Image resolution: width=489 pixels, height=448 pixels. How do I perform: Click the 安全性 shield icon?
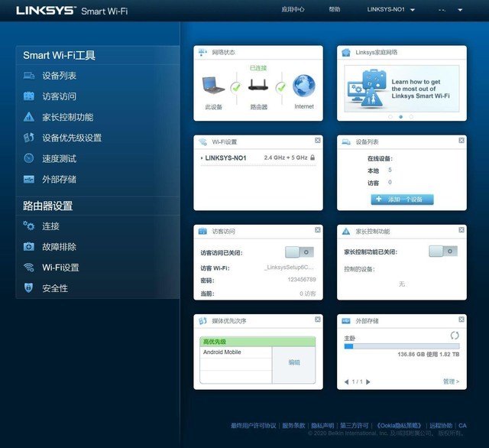click(x=29, y=287)
